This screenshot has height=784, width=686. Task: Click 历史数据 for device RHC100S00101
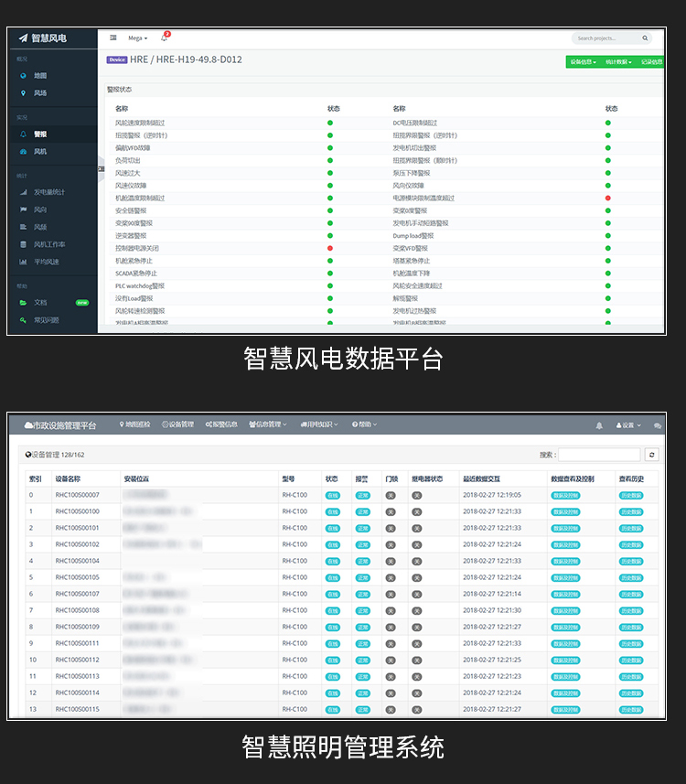tap(631, 528)
